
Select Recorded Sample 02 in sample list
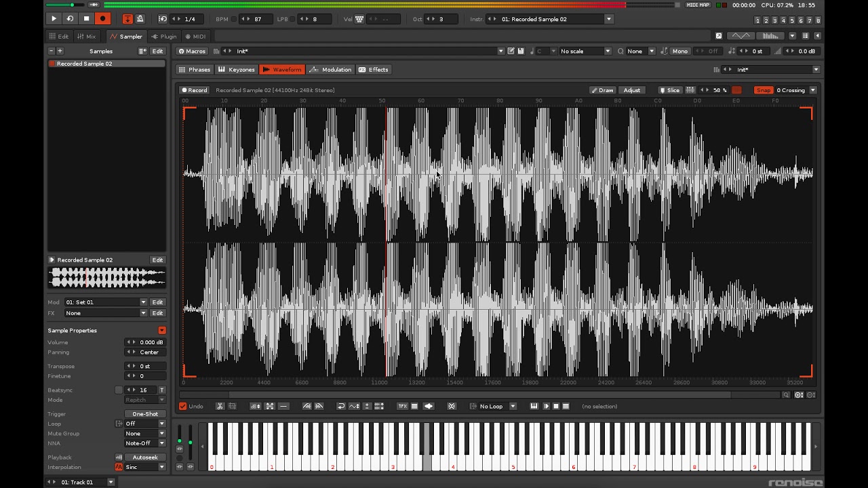pos(106,64)
